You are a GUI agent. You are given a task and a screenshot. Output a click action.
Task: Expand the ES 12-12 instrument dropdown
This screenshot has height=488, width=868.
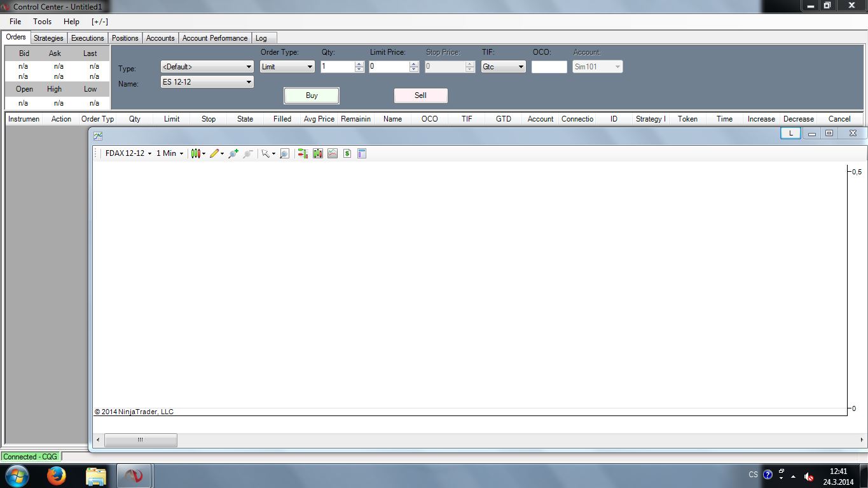[x=207, y=82]
